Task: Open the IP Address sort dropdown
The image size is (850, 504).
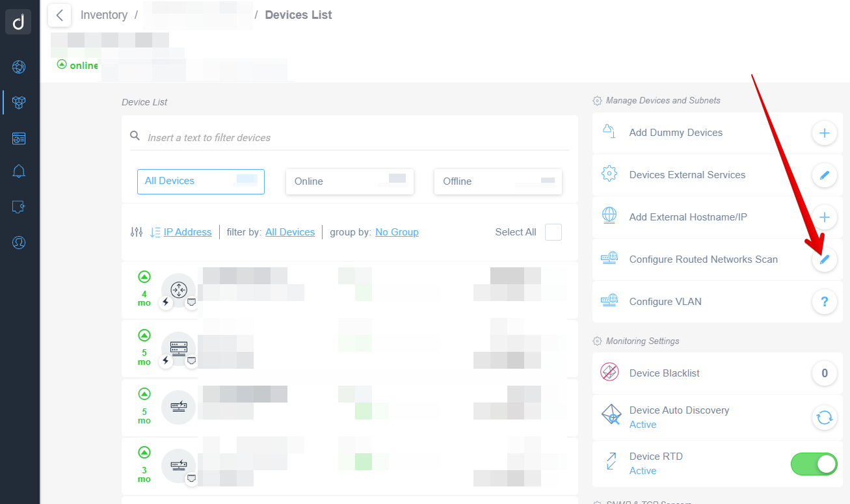Action: [187, 232]
